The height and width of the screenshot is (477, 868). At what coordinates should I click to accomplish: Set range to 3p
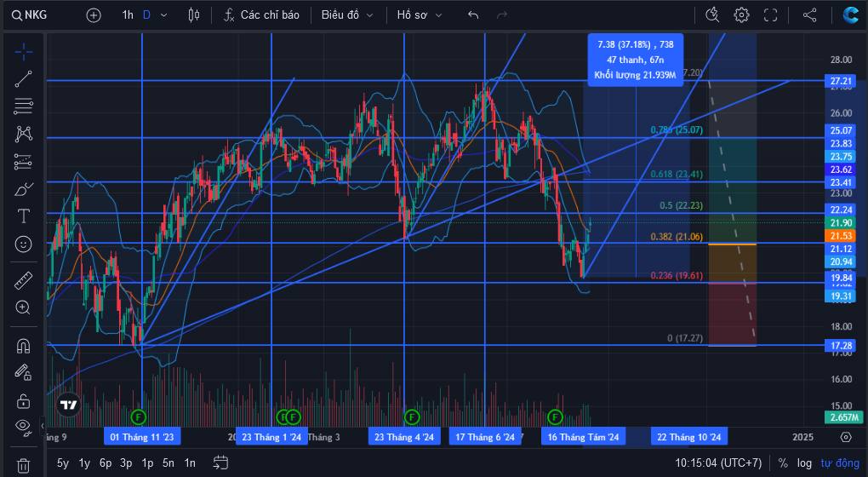click(126, 463)
